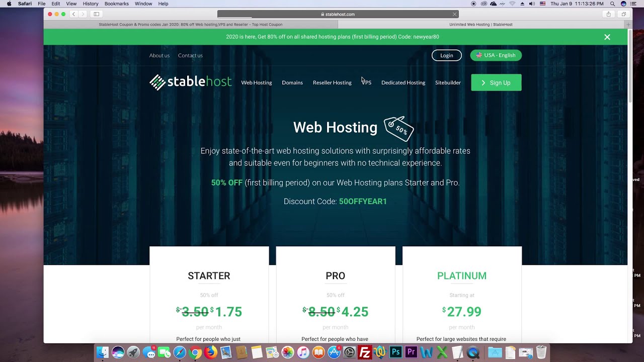The width and height of the screenshot is (644, 362).
Task: Open the Safari Share button
Action: pos(608,14)
